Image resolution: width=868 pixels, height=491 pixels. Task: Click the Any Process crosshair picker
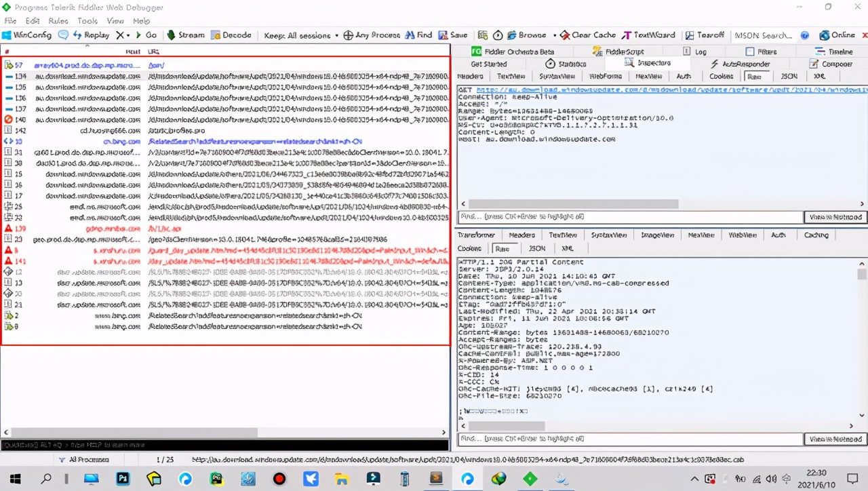point(372,35)
